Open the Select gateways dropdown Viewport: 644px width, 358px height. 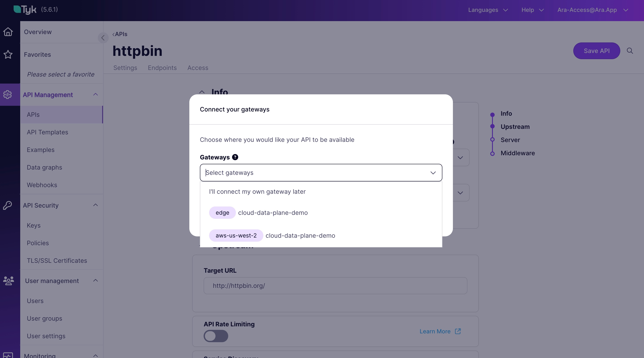click(321, 172)
